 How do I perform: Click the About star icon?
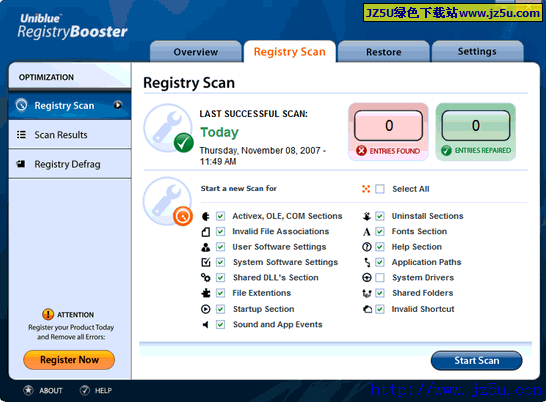click(x=29, y=390)
